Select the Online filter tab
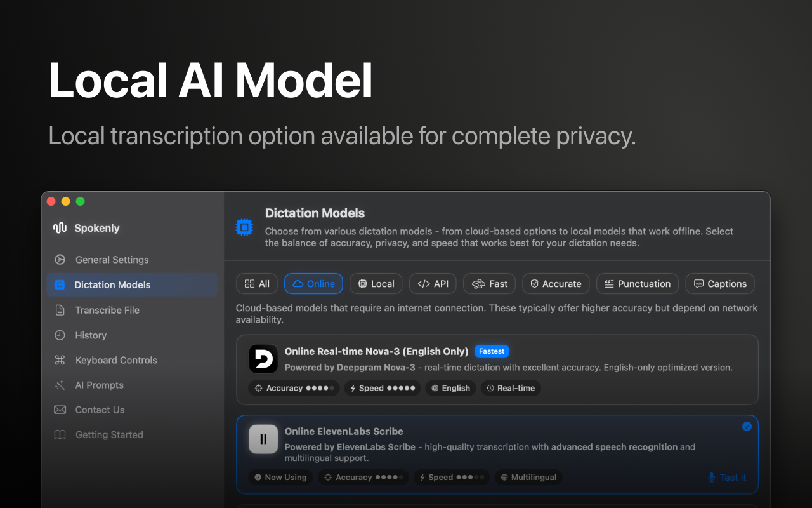The image size is (812, 508). 313,284
